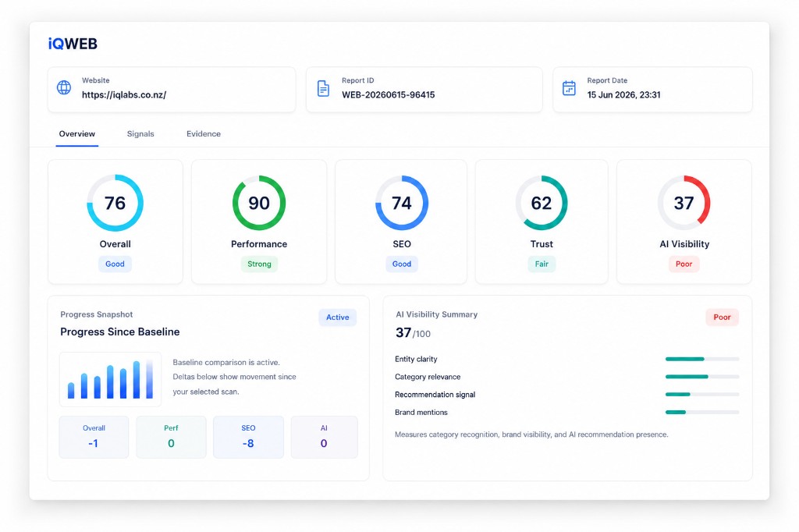Click the Good badge under Overall
799x532 pixels.
pyautogui.click(x=115, y=264)
